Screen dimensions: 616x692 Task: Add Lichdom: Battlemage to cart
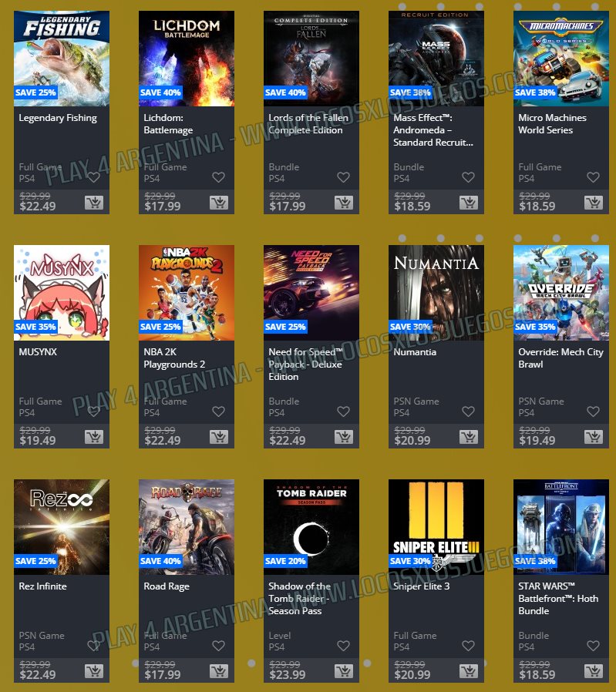(219, 203)
